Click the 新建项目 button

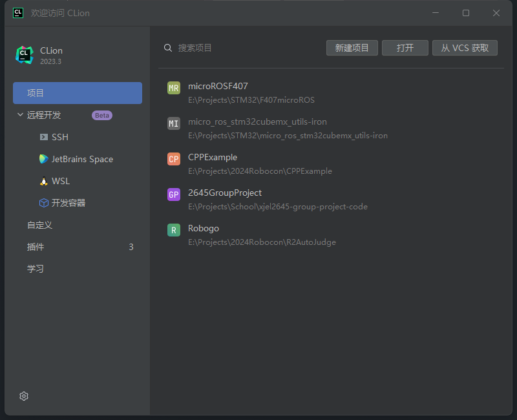tap(352, 48)
